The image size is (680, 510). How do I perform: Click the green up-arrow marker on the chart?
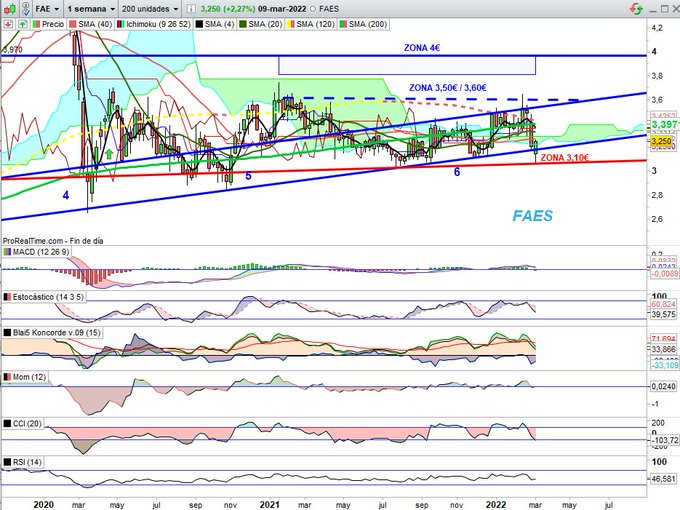109,154
